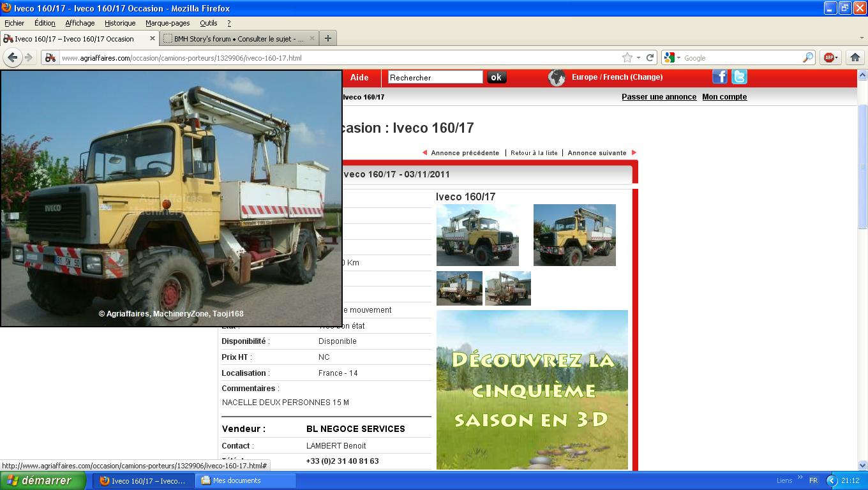Open the Marque-pages menu
The image size is (868, 490).
167,23
